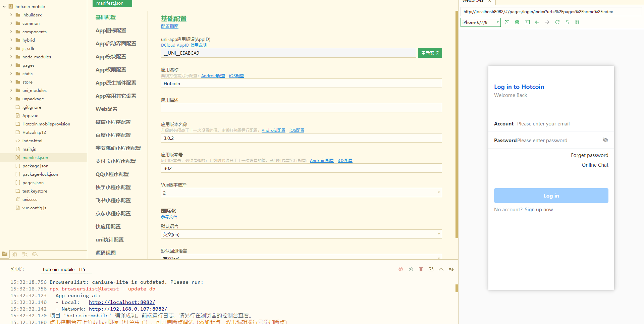
Task: Stop the running hotcoin-mobile H5 process
Action: [x=421, y=269]
